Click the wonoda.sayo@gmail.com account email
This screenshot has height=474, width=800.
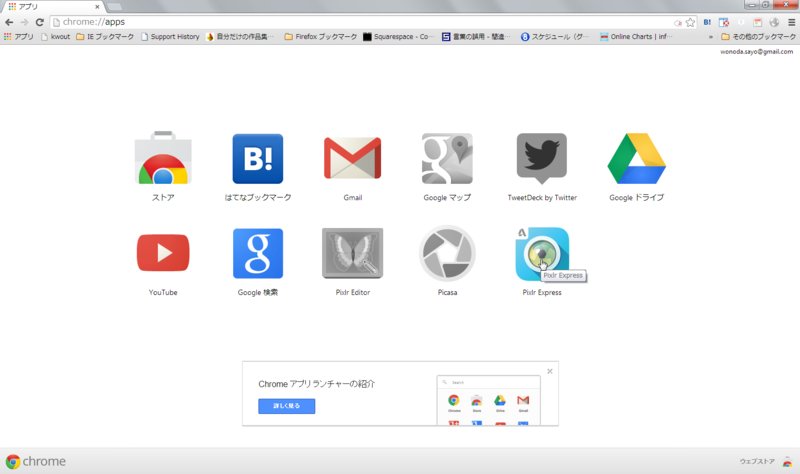pos(756,52)
